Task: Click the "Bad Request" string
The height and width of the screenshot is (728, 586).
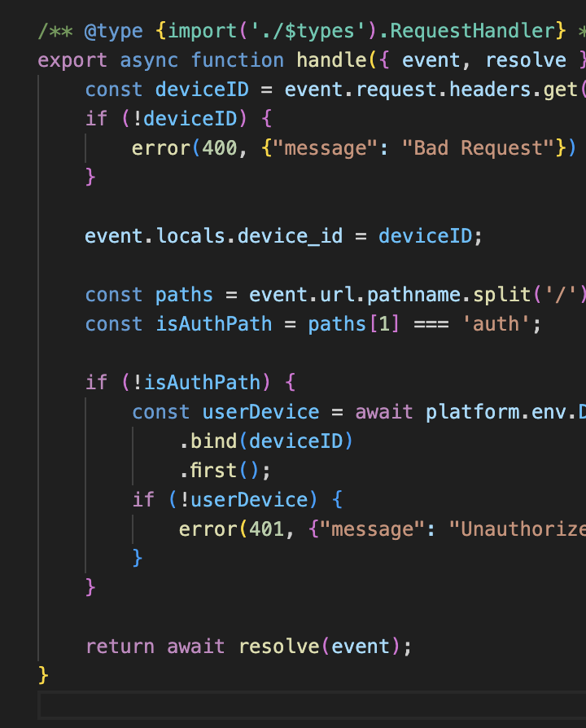Action: tap(478, 148)
